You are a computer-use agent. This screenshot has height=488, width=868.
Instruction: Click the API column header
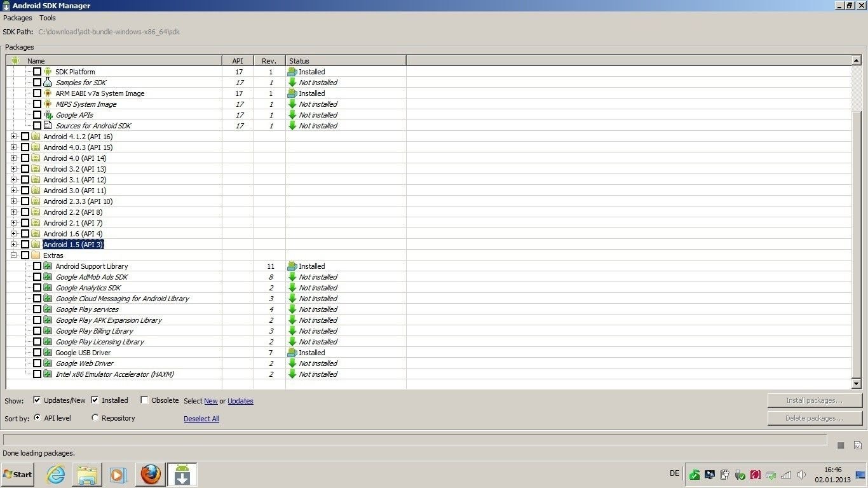pos(238,61)
